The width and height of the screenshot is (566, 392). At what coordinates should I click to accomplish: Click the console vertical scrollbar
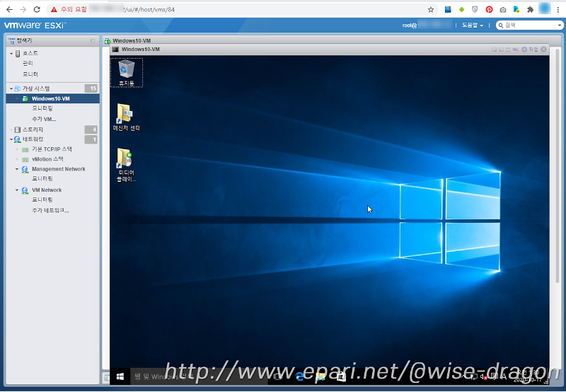558,166
